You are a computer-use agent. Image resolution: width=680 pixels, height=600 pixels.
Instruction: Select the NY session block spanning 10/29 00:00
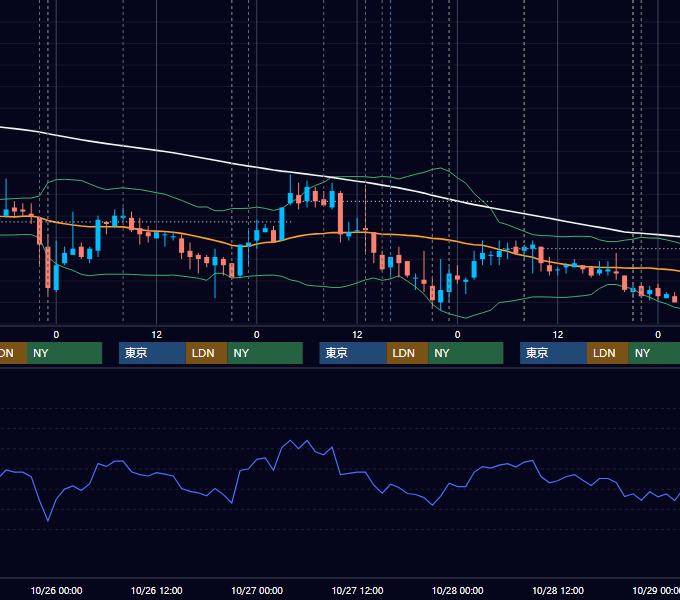tap(654, 353)
